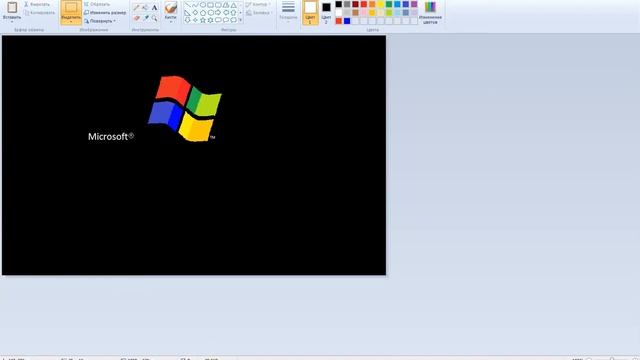Select the Magnifier tool
Image resolution: width=640 pixels, height=360 pixels.
click(x=155, y=18)
